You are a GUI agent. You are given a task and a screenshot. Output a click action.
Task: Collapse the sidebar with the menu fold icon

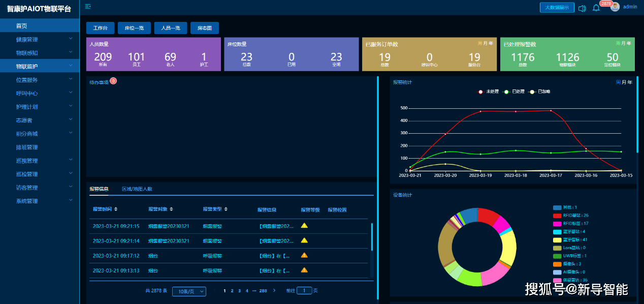point(88,7)
